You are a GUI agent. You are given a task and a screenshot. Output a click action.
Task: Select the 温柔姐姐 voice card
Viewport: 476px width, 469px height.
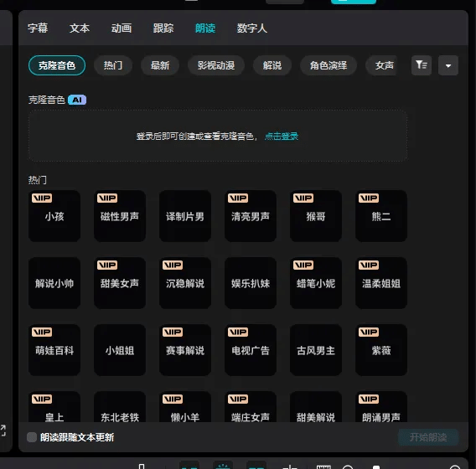click(381, 283)
